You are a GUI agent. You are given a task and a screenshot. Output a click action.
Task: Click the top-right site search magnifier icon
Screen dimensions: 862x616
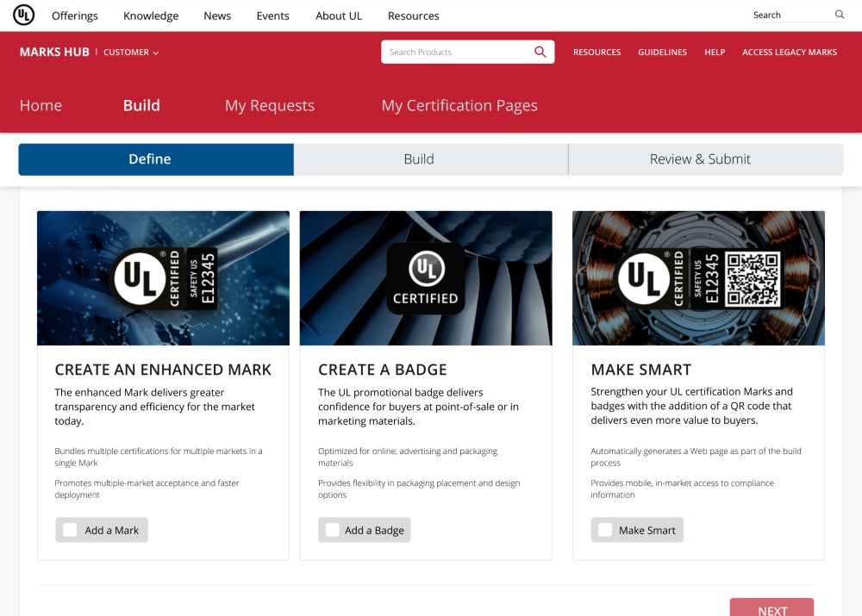coord(840,15)
